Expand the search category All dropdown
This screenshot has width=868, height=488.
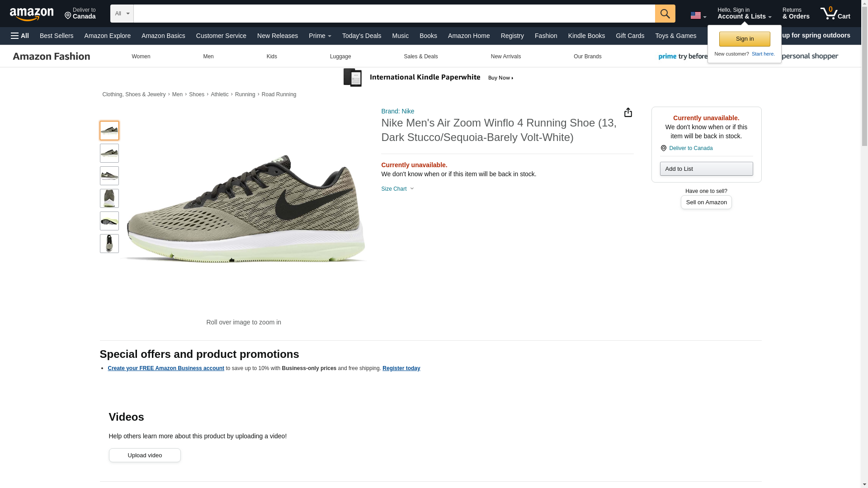point(122,14)
